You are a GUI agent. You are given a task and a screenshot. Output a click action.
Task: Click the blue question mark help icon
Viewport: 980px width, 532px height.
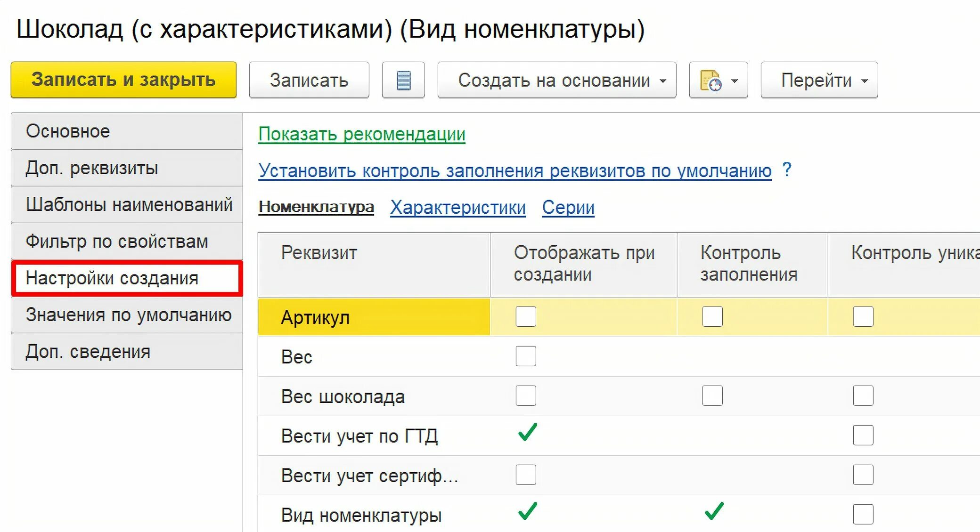(787, 169)
